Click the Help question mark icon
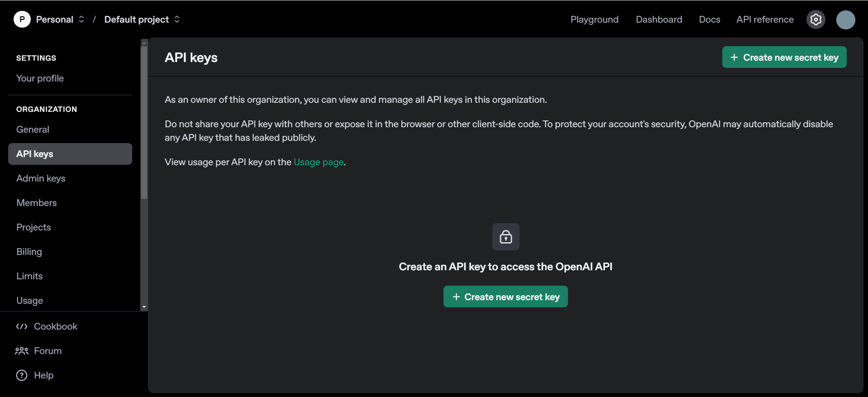 [22, 375]
